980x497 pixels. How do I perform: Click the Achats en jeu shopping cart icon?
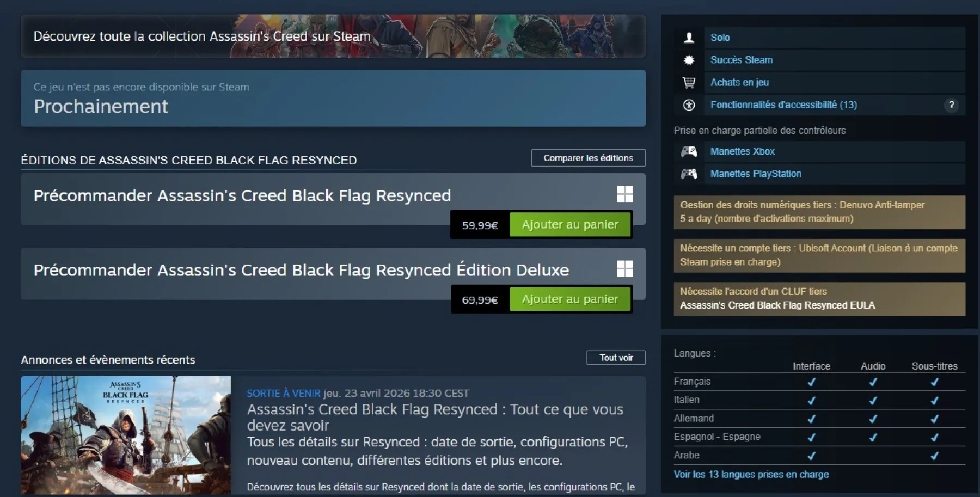[689, 82]
